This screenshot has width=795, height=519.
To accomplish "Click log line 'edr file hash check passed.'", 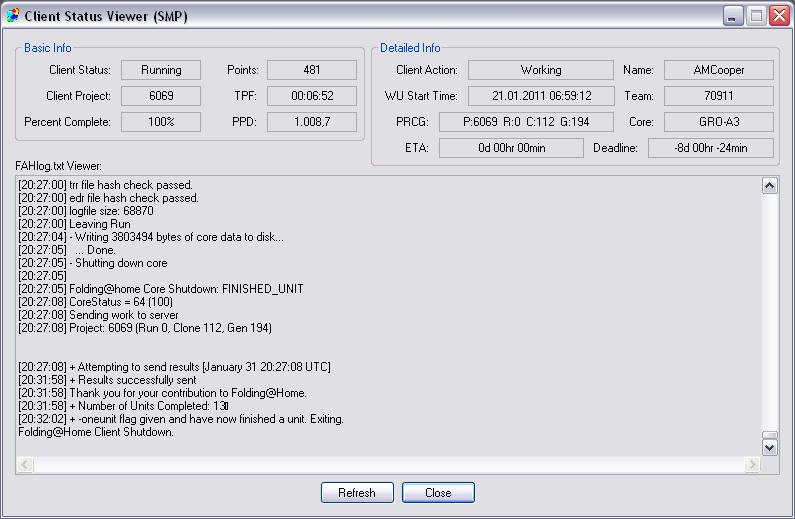I will pos(109,198).
